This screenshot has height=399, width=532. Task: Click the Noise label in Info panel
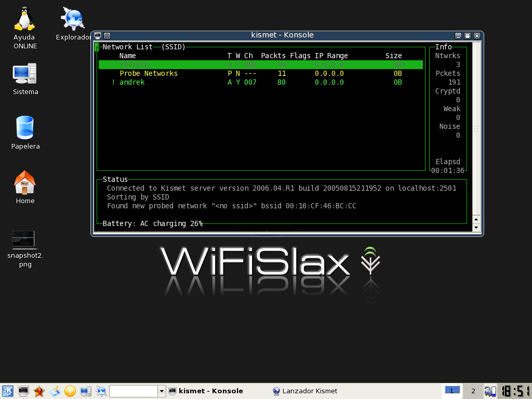tap(449, 126)
